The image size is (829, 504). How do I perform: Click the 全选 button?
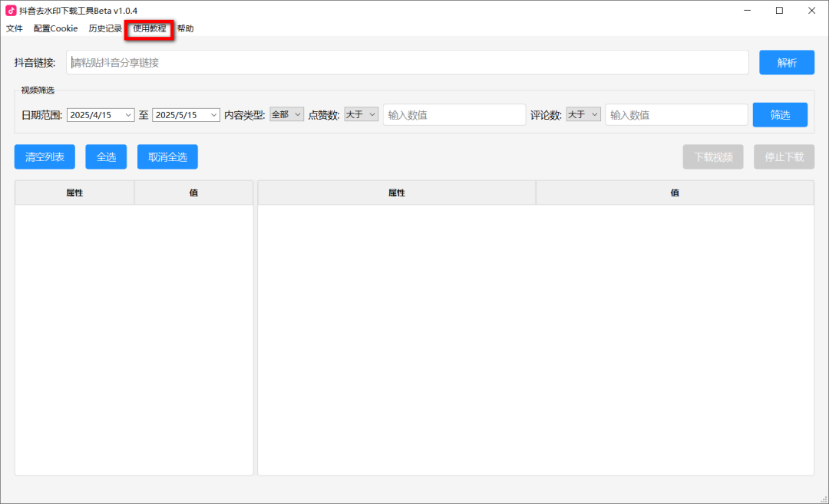pyautogui.click(x=106, y=157)
